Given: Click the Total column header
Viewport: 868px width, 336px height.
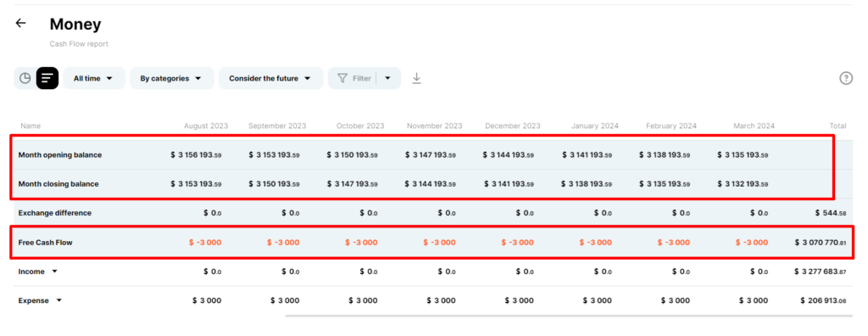Looking at the screenshot, I should [837, 126].
